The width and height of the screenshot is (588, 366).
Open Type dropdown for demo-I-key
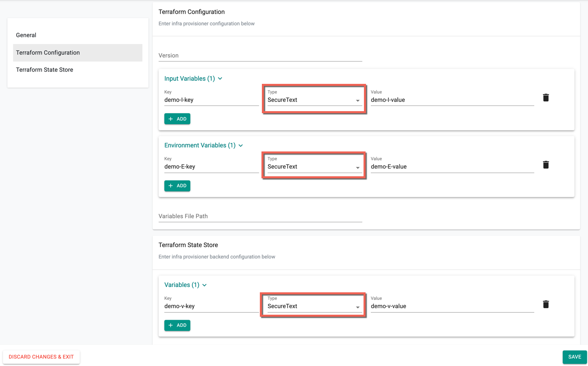click(x=314, y=99)
